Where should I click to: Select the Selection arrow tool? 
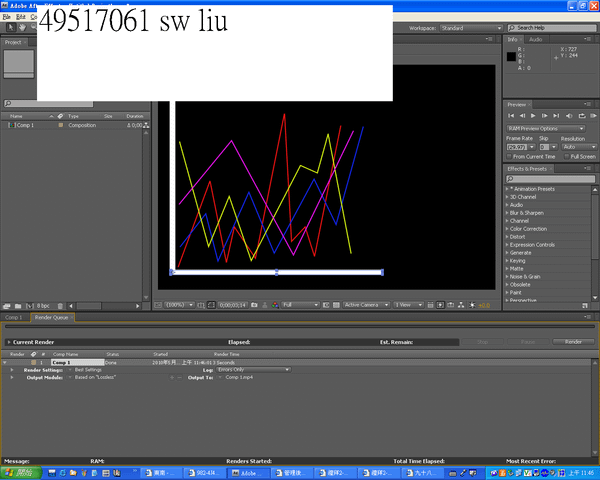(x=11, y=27)
